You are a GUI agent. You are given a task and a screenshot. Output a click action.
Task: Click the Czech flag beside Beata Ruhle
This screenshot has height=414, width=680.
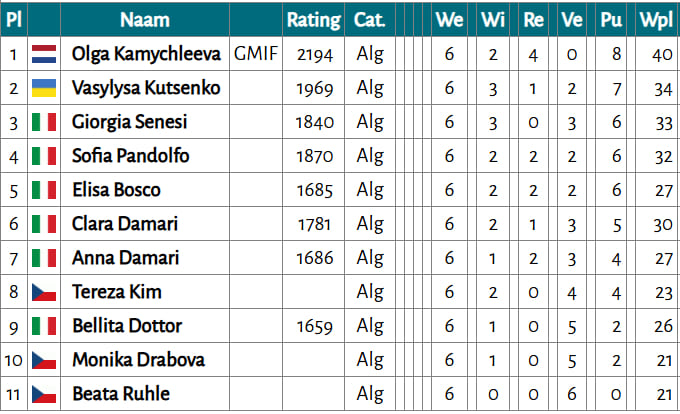44,394
